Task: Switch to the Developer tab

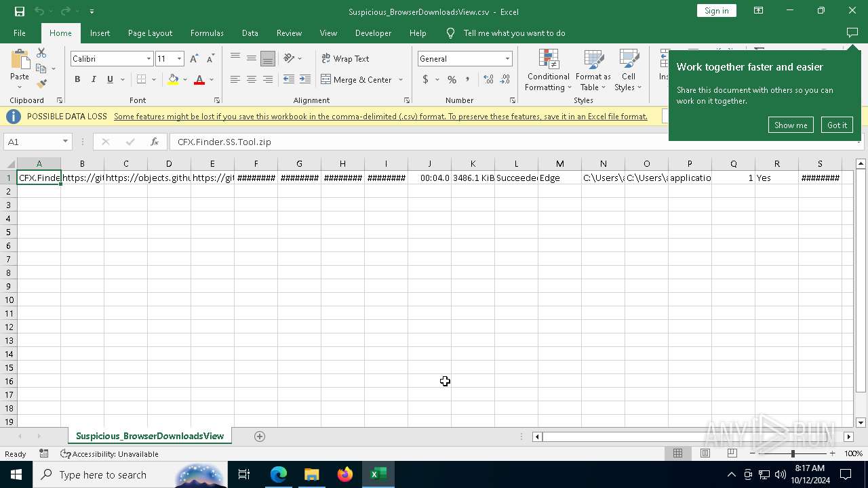Action: [x=373, y=33]
